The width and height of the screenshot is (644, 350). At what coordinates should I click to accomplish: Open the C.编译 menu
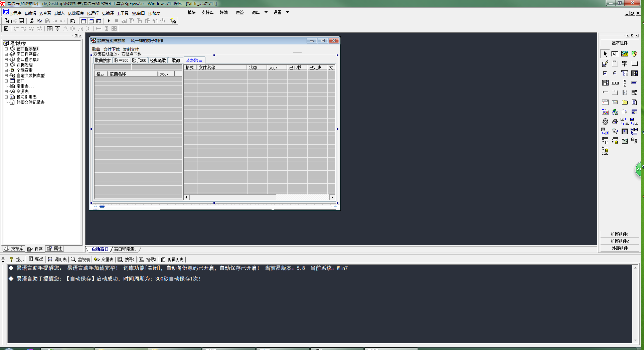tap(108, 13)
